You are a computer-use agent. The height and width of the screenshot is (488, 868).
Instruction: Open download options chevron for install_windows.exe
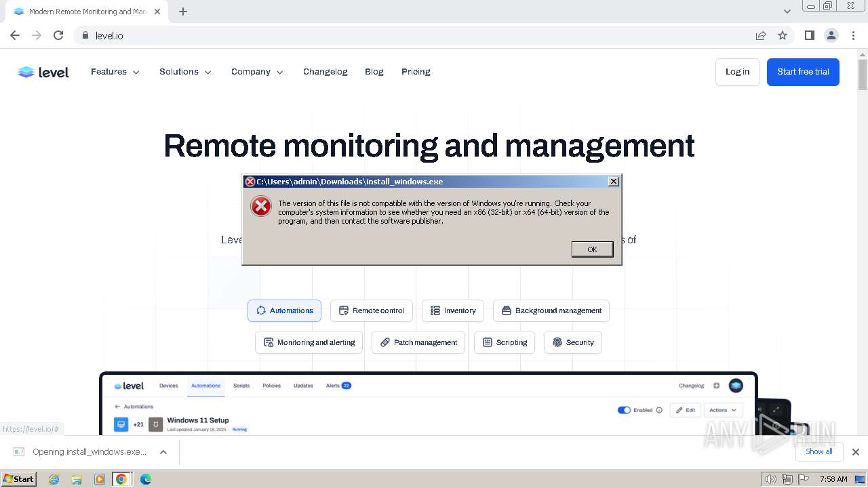[x=163, y=452]
